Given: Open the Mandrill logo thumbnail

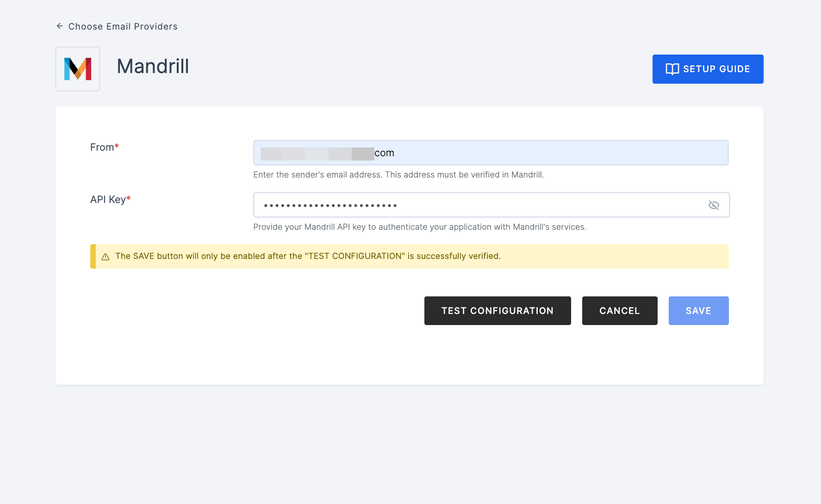Looking at the screenshot, I should 78,69.
